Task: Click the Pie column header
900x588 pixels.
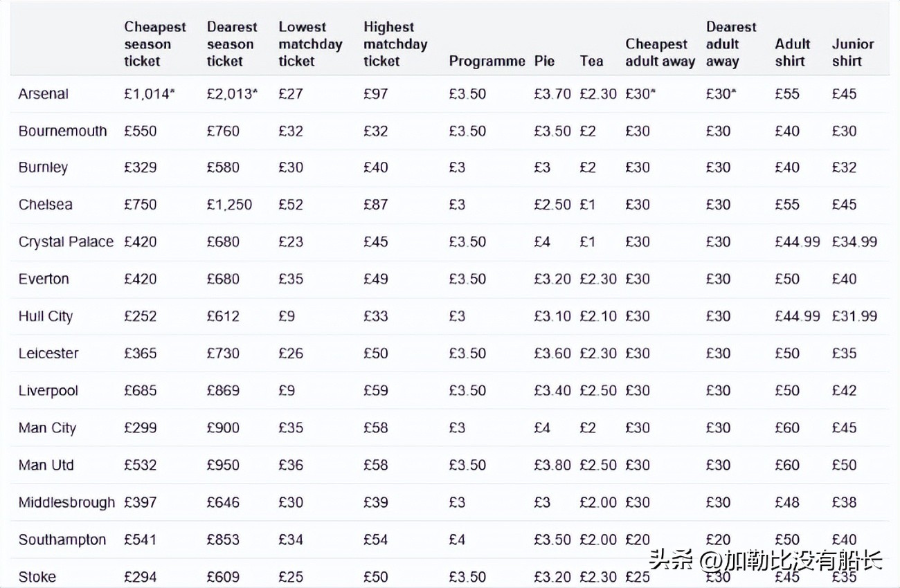Action: (544, 61)
